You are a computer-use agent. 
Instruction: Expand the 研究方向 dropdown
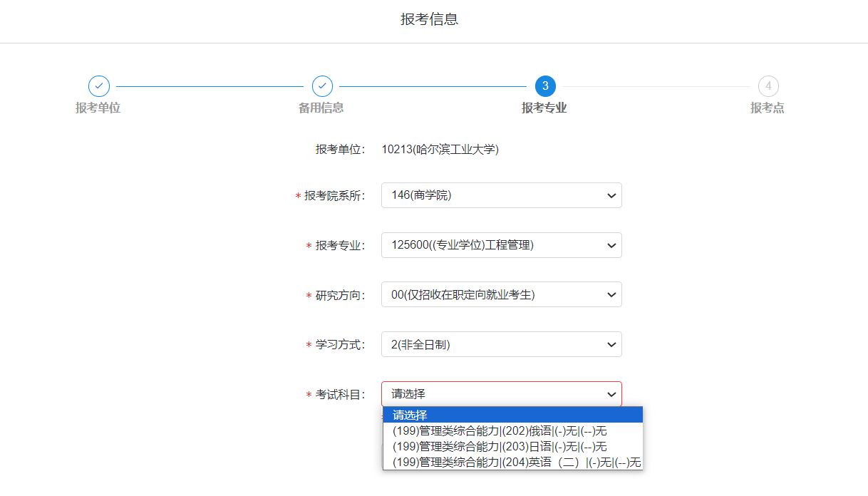(501, 295)
